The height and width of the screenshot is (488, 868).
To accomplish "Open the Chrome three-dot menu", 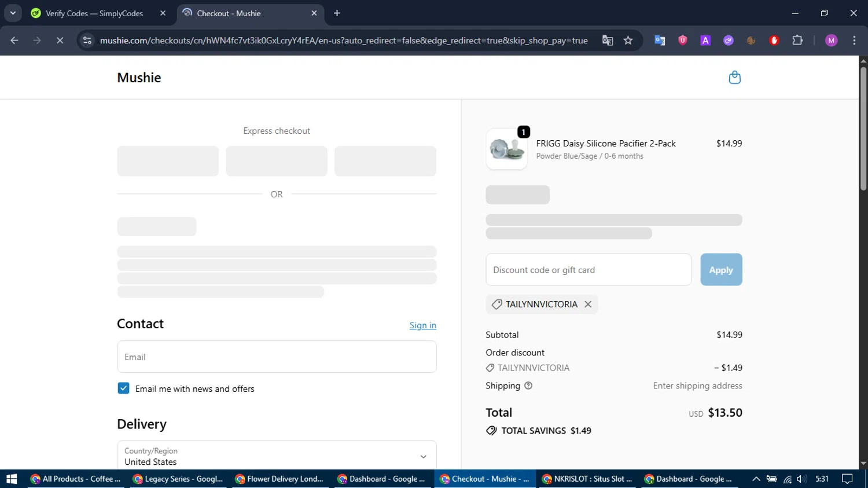I will (854, 41).
